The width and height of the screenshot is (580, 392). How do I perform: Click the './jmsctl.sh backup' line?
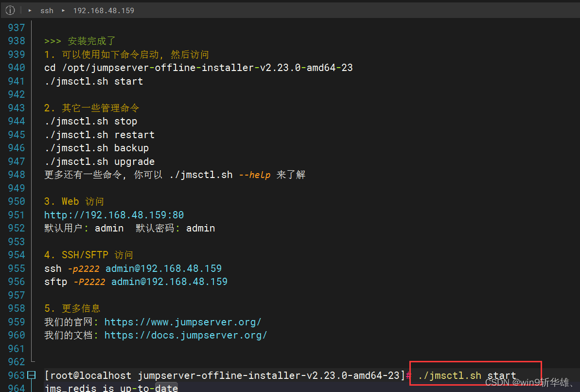coord(97,148)
